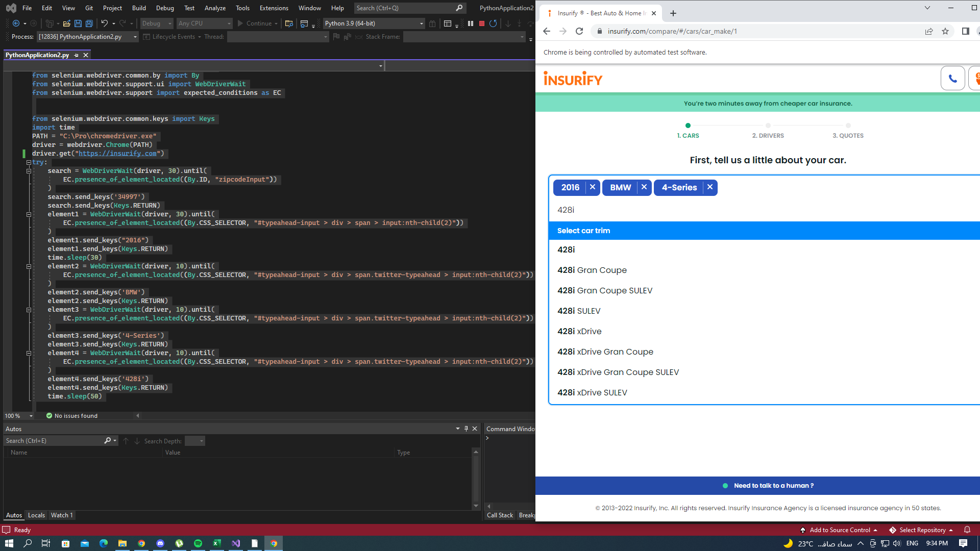
Task: Collapse the search = WebDriverWait code region
Action: point(29,171)
